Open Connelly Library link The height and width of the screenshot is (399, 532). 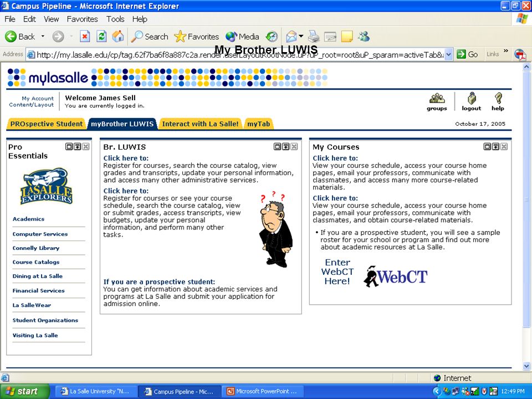click(36, 248)
